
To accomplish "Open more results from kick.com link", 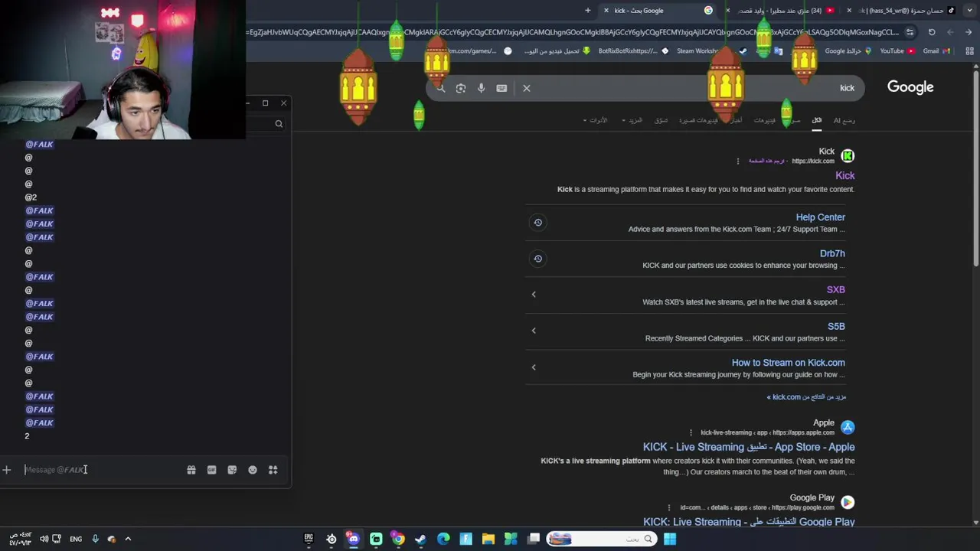I will tap(806, 397).
